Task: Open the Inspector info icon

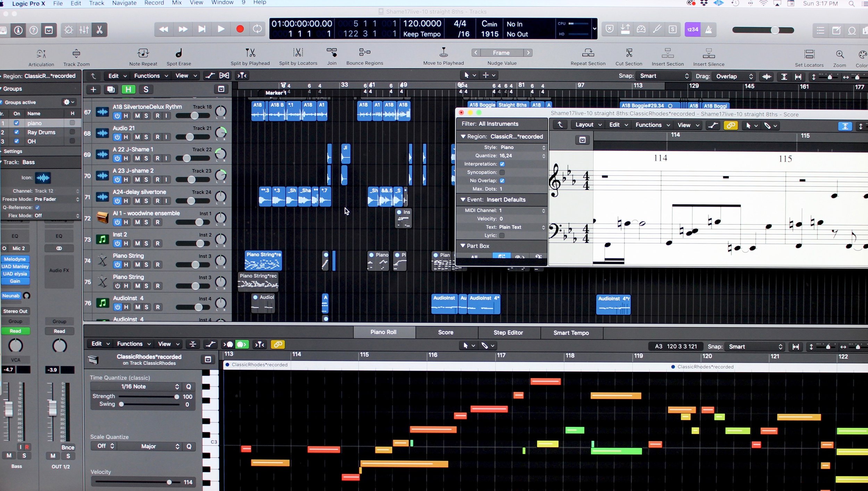Action: [x=18, y=31]
